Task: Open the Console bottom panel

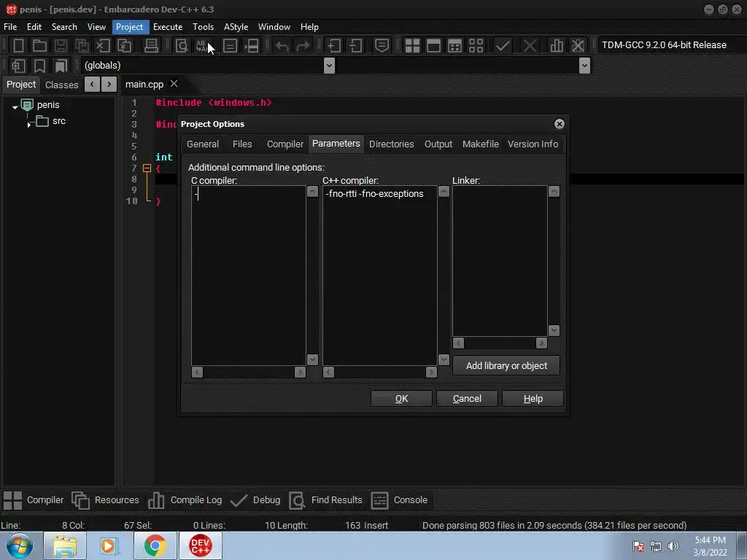Action: tap(399, 500)
